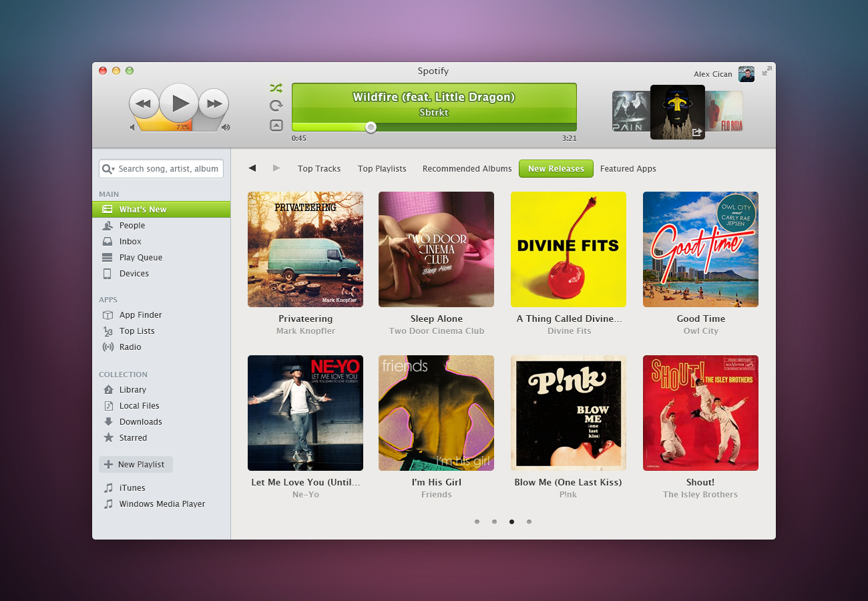Click The Isley Brothers artist link
This screenshot has width=868, height=601.
tap(700, 495)
